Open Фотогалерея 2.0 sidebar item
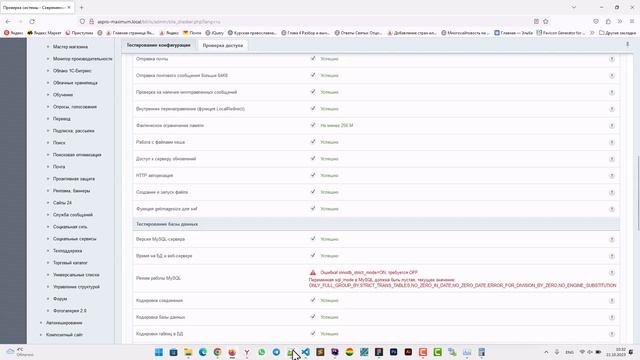This screenshot has width=640, height=360. [x=69, y=311]
